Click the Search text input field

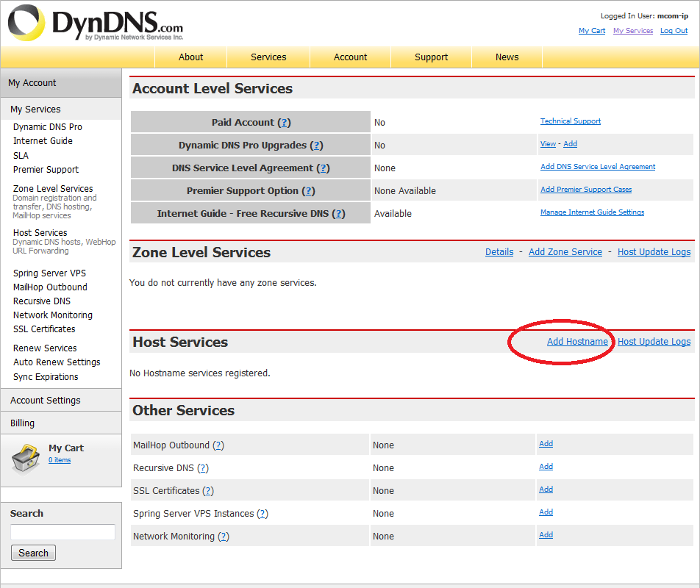coord(63,532)
